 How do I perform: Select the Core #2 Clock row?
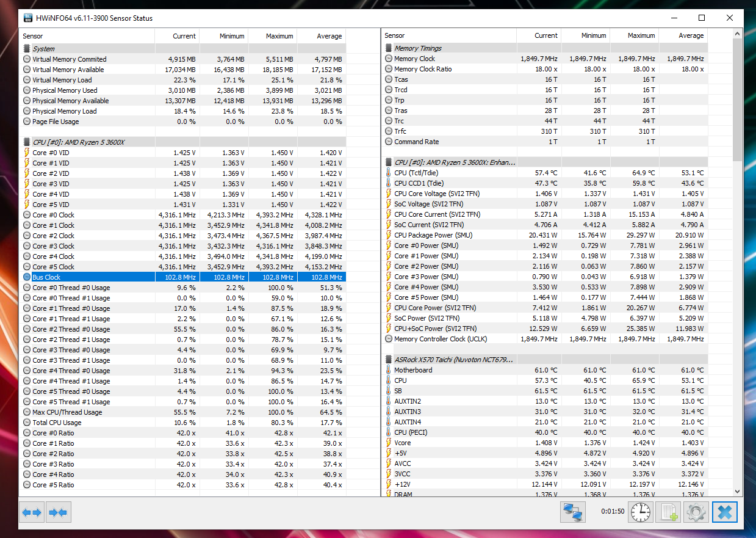[x=182, y=236]
